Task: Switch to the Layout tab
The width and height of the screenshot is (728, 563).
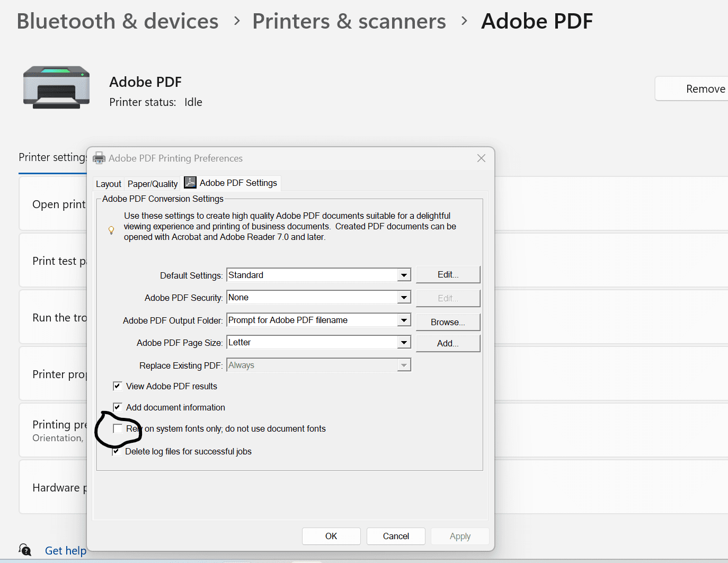Action: [108, 184]
